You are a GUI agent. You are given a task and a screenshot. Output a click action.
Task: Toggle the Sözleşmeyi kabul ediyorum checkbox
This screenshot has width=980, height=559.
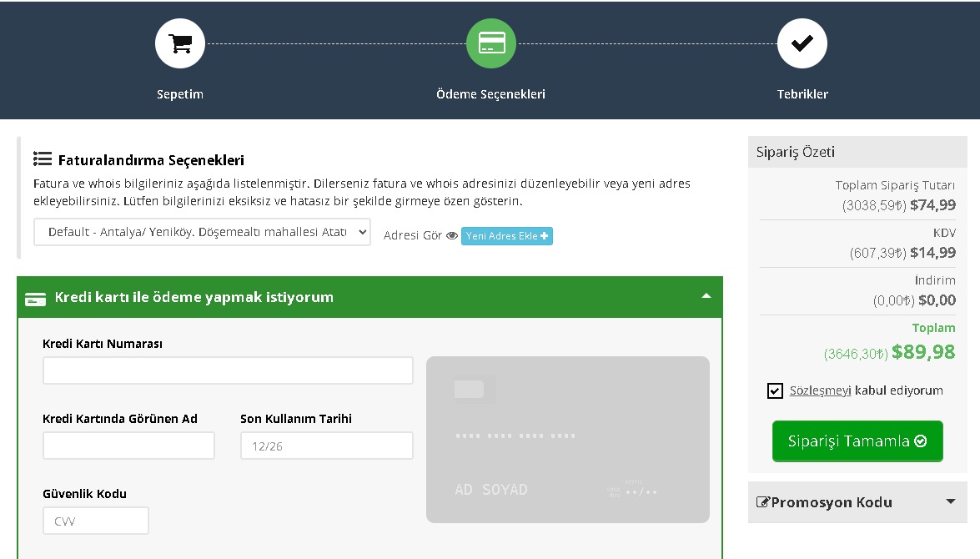coord(776,390)
